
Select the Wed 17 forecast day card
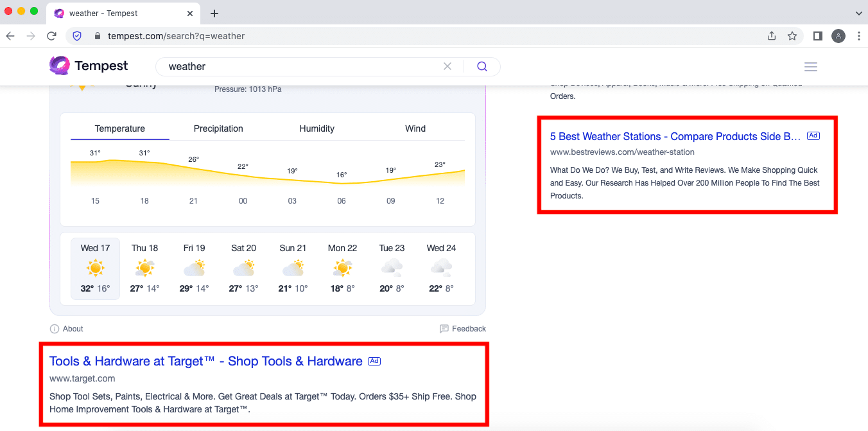point(95,268)
